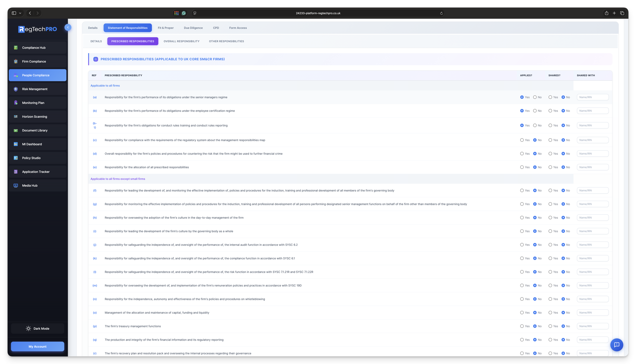The width and height of the screenshot is (636, 364).
Task: Switch to the Fit & Proper tab
Action: (166, 28)
